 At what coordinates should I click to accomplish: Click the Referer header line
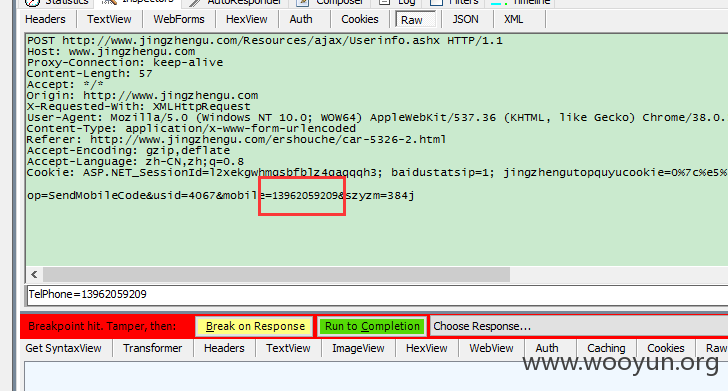tap(236, 140)
